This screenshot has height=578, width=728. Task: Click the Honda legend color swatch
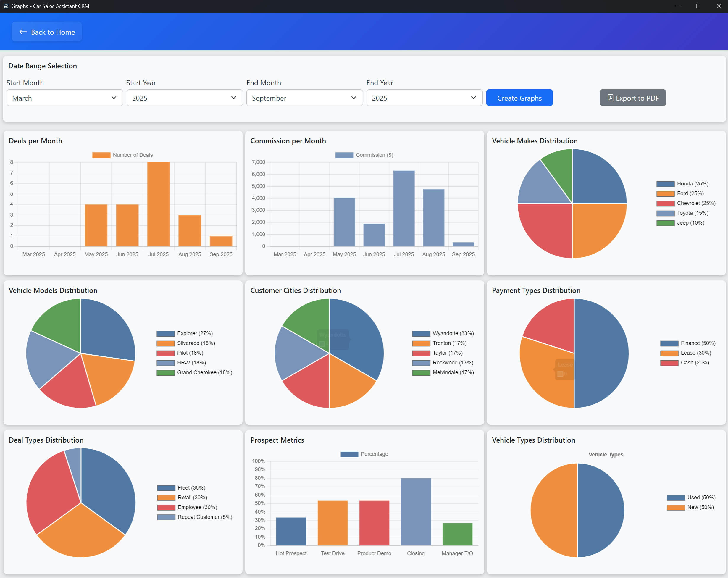(665, 184)
